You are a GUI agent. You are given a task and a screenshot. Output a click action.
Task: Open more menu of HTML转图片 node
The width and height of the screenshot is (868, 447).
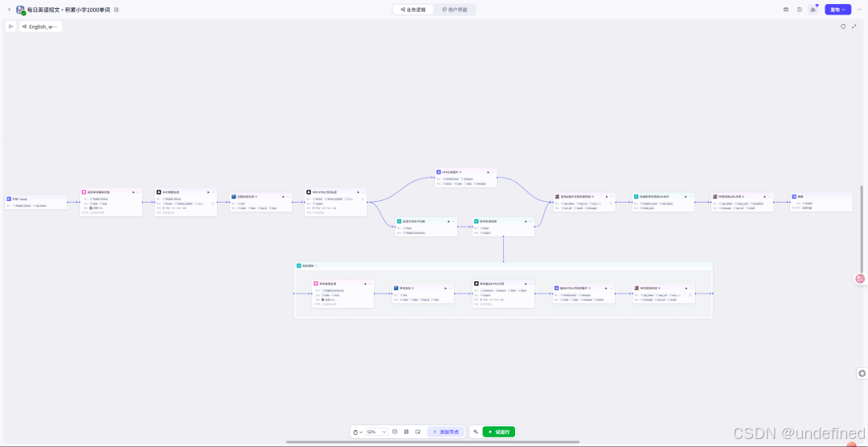click(493, 172)
